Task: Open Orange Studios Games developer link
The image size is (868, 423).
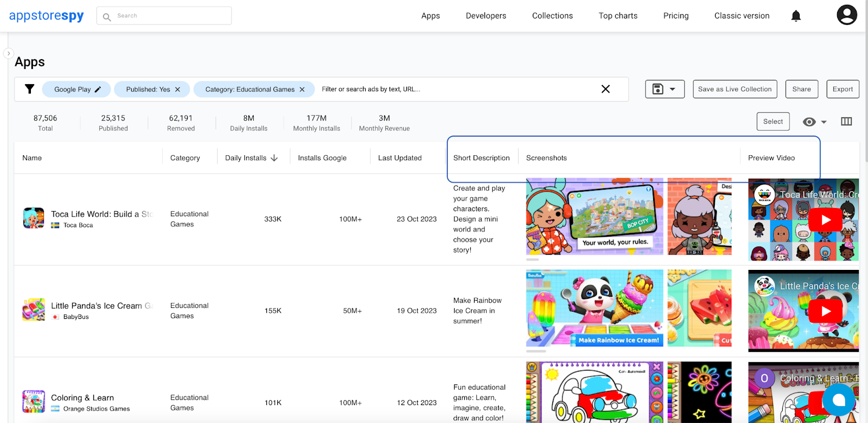Action: 97,409
